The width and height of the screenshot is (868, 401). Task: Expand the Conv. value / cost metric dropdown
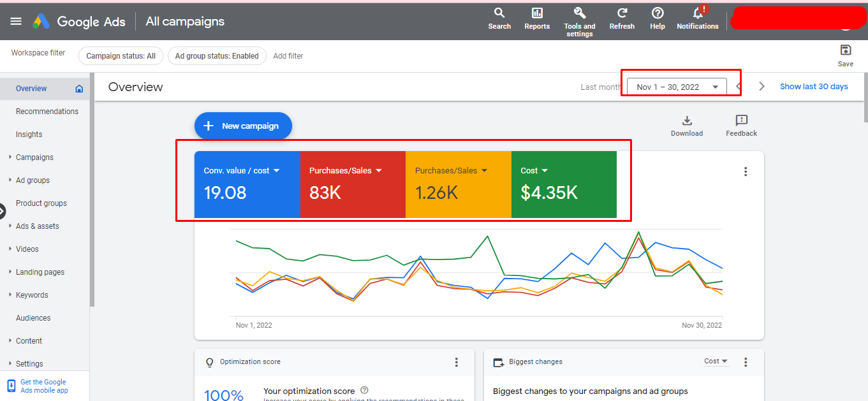[276, 171]
